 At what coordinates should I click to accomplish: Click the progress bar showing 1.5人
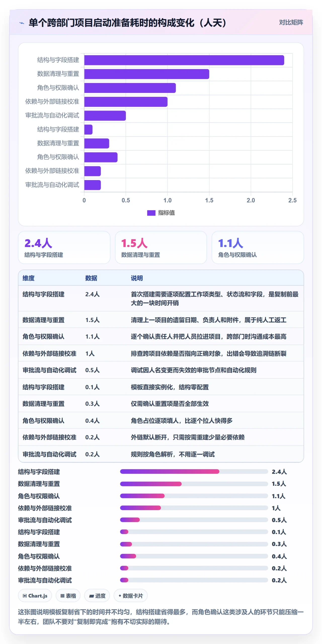pos(194,484)
